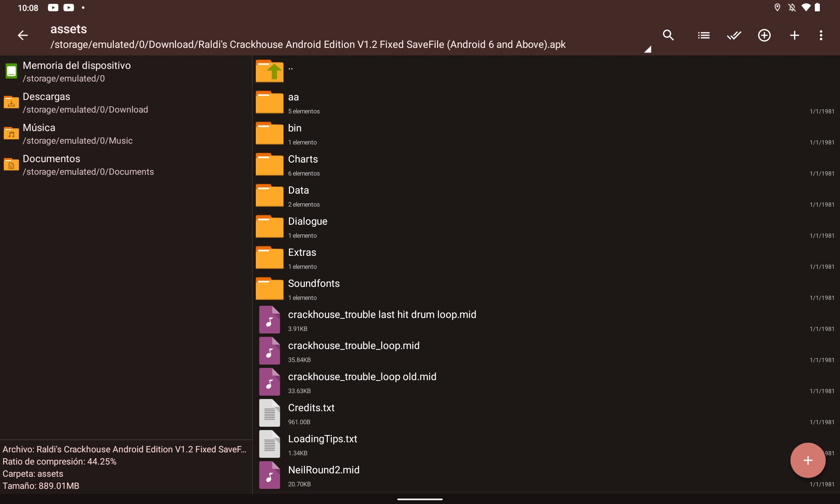Open the Música folder icon
The height and width of the screenshot is (504, 840).
click(x=11, y=133)
